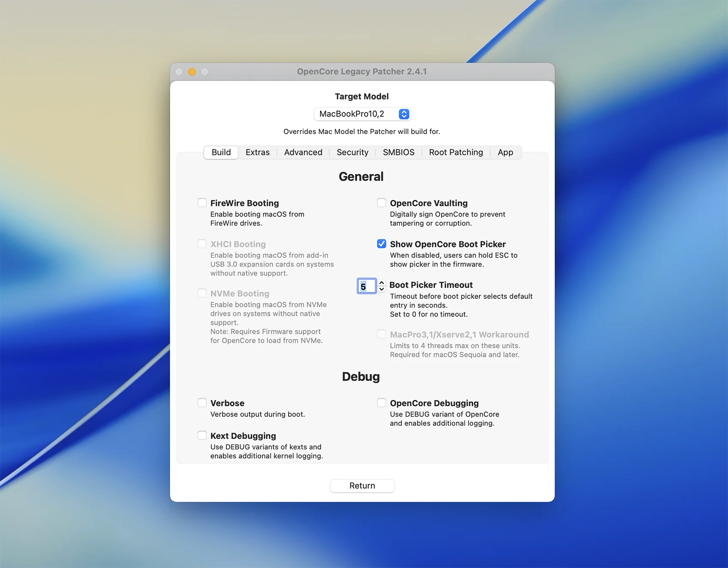Screen dimensions: 728x568
Task: Select the SMBIOS tab
Action: 398,152
